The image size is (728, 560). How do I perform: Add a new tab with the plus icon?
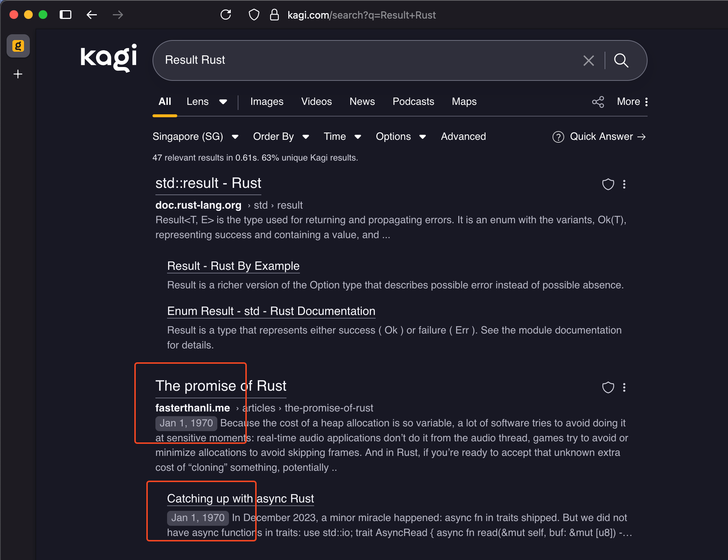(x=18, y=74)
